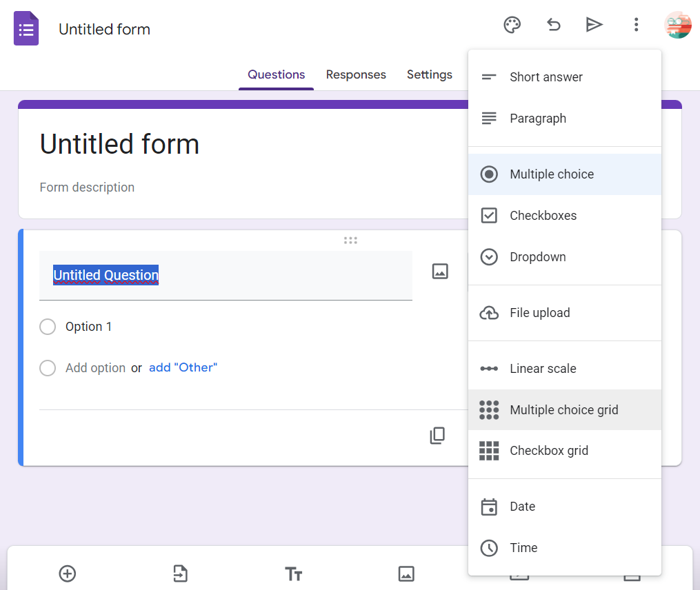Switch to the Settings tab
700x590 pixels.
click(430, 74)
